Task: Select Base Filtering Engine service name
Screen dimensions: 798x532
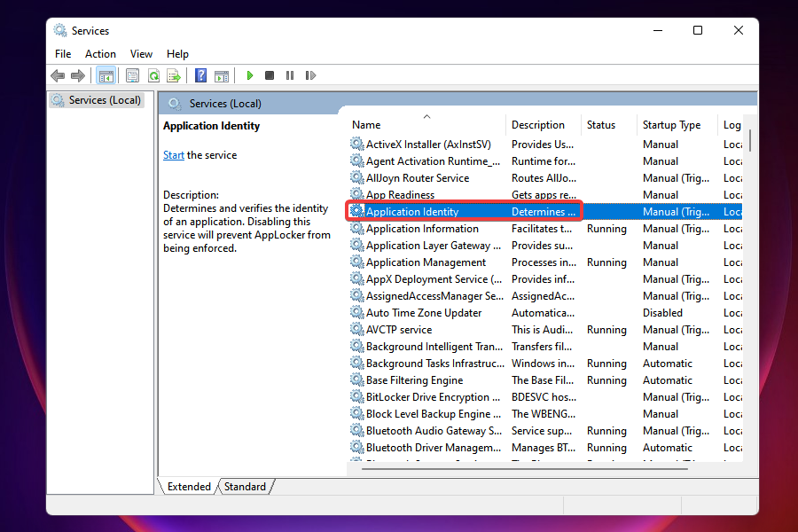Action: pos(414,379)
